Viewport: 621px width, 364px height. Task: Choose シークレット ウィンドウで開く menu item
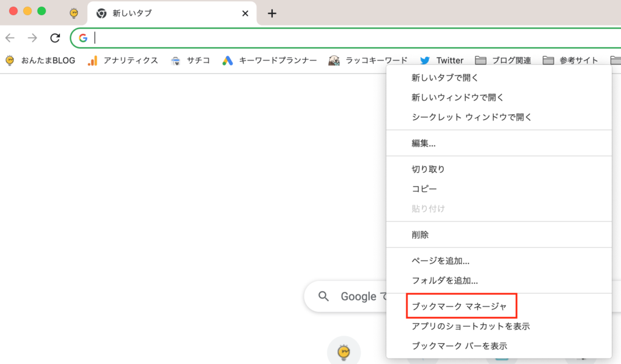pos(499,117)
